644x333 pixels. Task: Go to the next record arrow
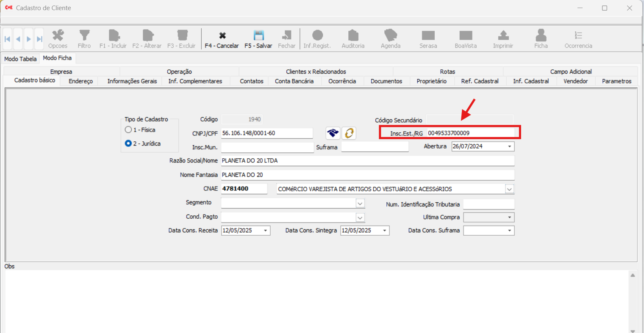coord(29,39)
